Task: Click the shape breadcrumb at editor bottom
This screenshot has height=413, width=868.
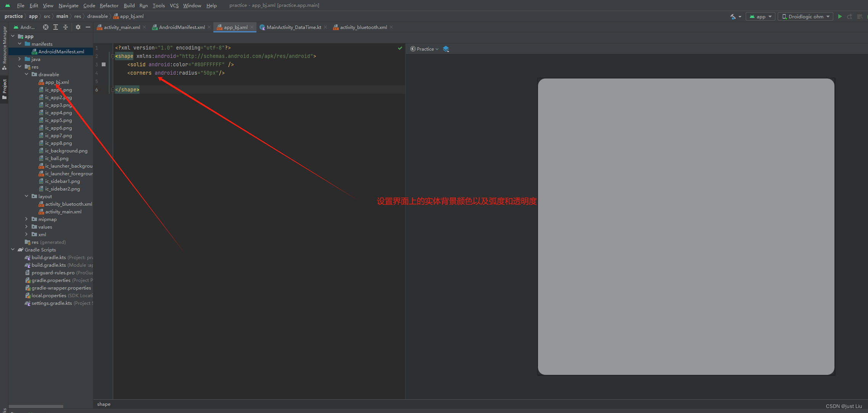Action: pyautogui.click(x=104, y=404)
